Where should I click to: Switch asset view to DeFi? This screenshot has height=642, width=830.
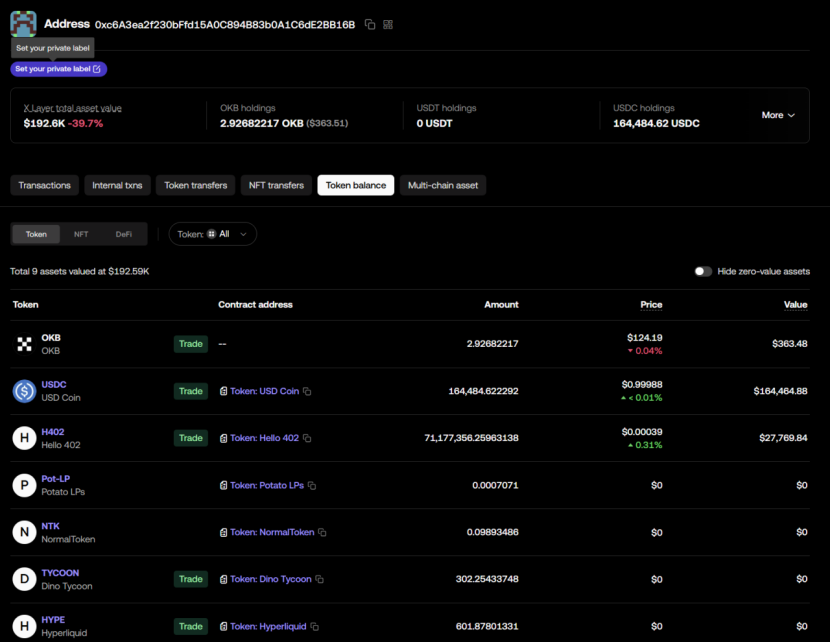tap(124, 234)
